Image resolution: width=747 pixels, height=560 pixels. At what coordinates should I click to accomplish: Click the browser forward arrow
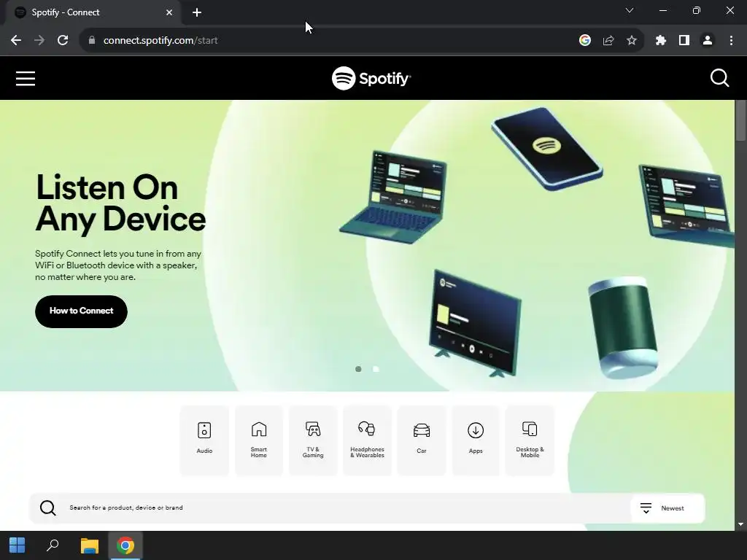coord(39,41)
